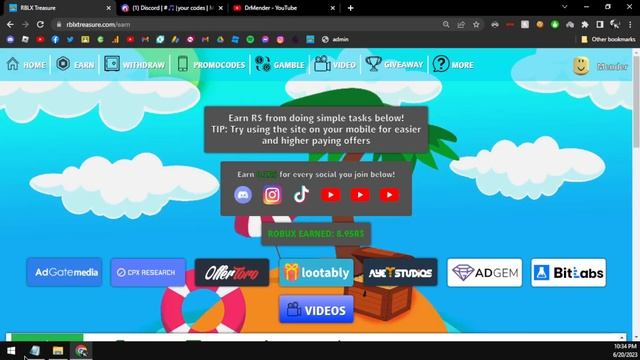The image size is (640, 360).
Task: Open the BitLabs offerwall
Action: [x=569, y=272]
